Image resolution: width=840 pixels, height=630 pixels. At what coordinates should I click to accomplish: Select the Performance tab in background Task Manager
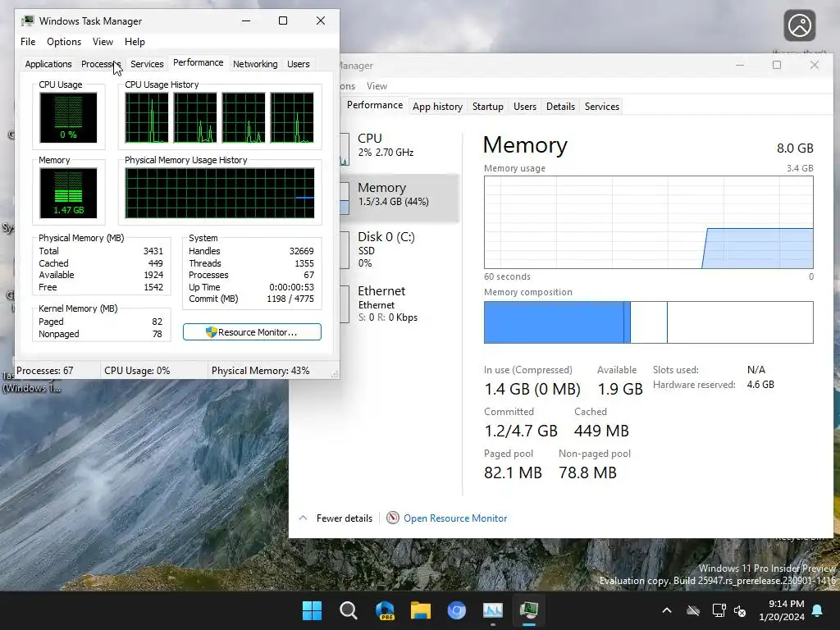pos(374,105)
